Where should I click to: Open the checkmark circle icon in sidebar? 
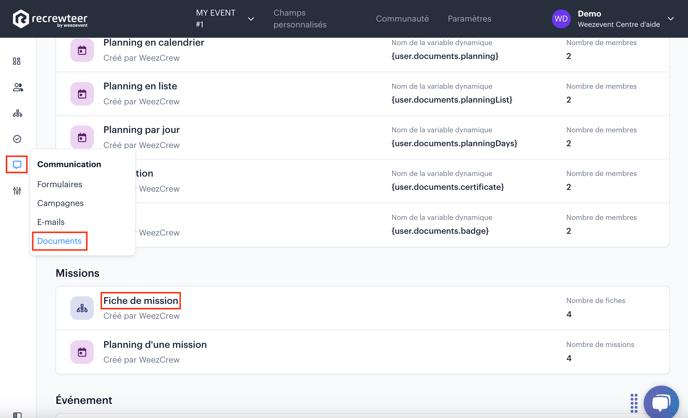tap(17, 139)
